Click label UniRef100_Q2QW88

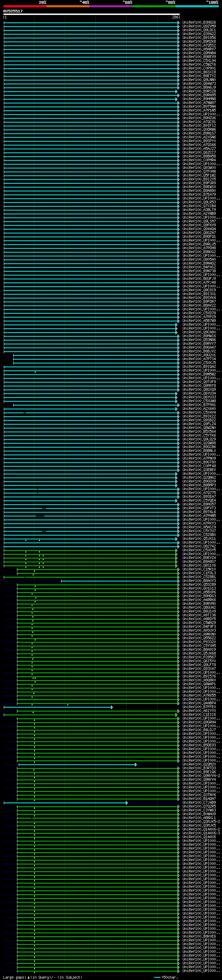[199, 443]
